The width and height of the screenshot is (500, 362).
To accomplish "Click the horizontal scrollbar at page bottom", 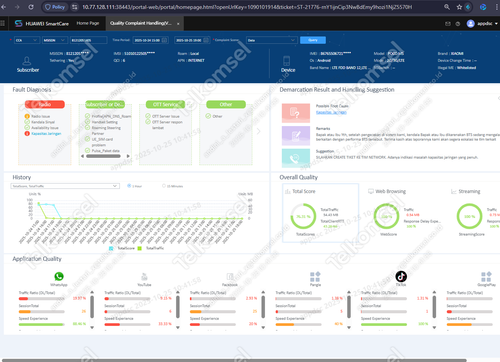I will 233,360.
